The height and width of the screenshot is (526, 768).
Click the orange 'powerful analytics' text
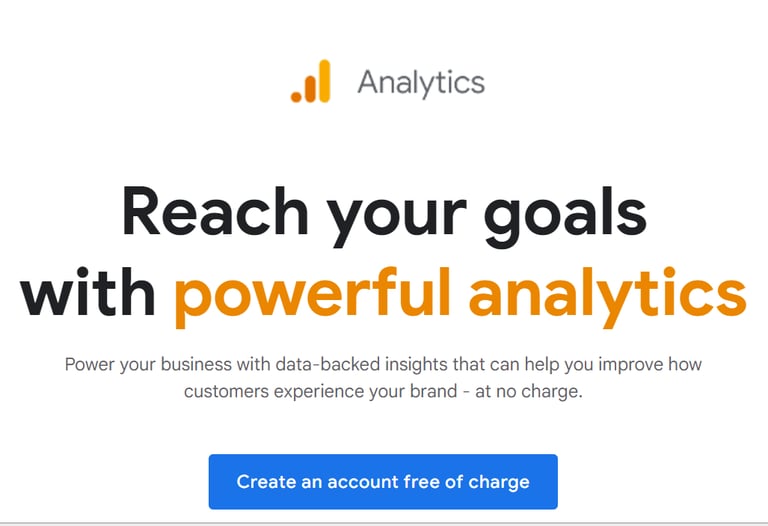[460, 296]
